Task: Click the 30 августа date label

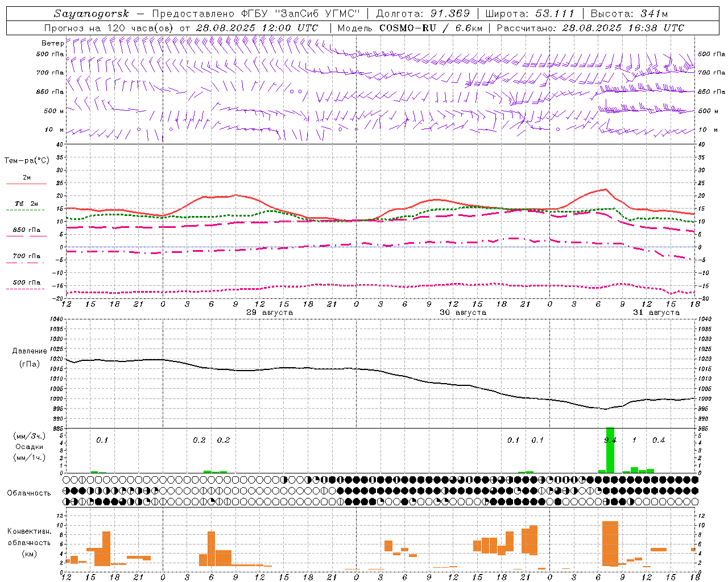Action: 463,313
